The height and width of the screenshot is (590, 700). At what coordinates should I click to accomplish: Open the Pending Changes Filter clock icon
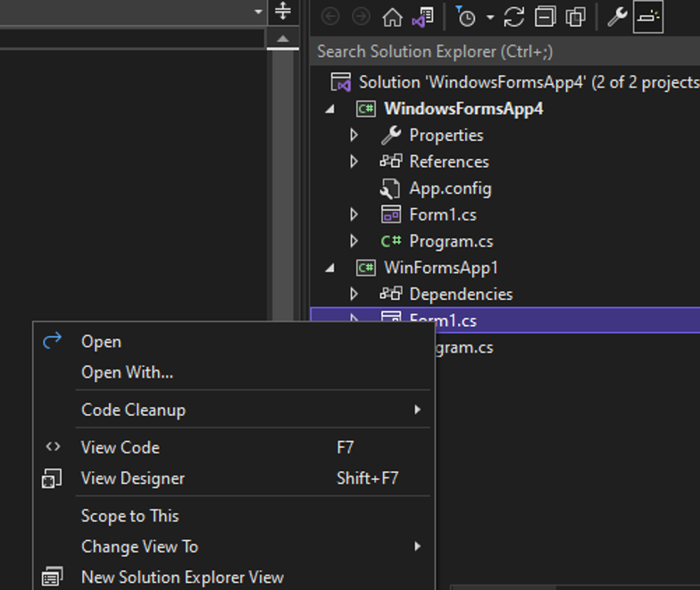(466, 17)
